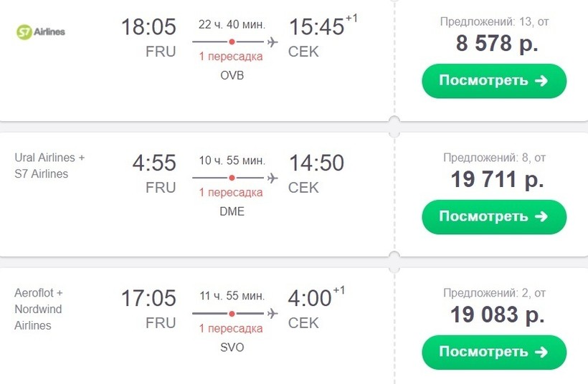Click airplane icon on the 17:05 flight

(272, 313)
